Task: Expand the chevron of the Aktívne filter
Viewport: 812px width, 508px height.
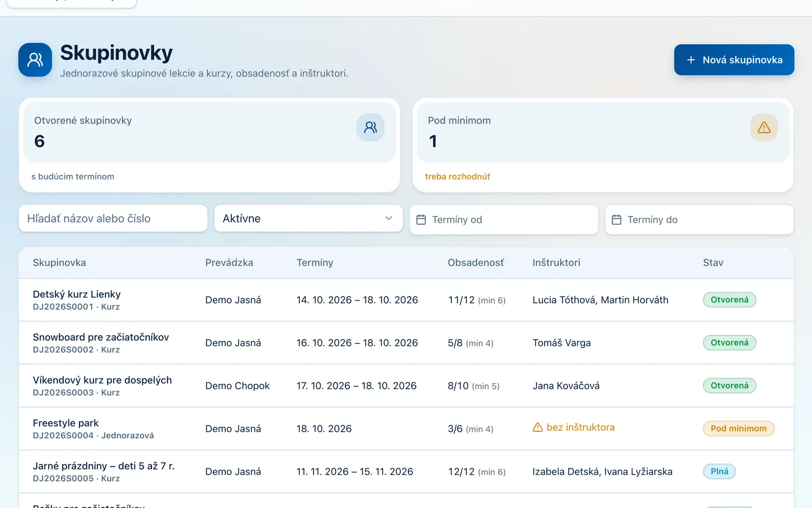Action: pos(389,218)
